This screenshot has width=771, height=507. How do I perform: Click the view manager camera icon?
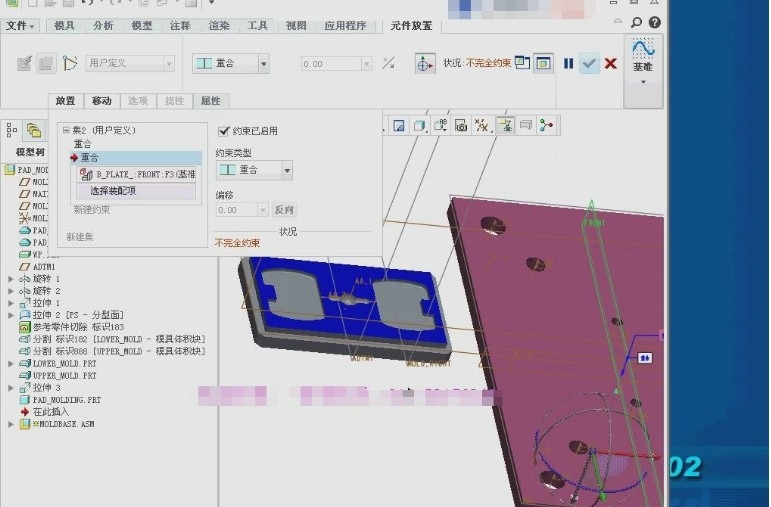click(x=461, y=126)
